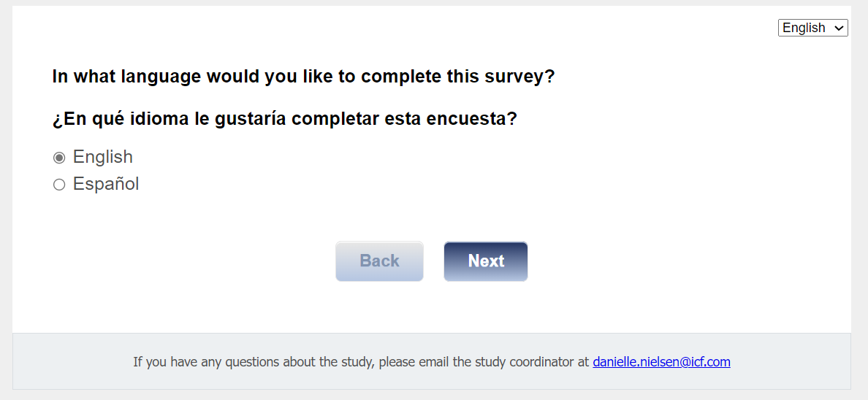Choose the Español radio button
Viewport: 868px width, 400px height.
(x=59, y=185)
